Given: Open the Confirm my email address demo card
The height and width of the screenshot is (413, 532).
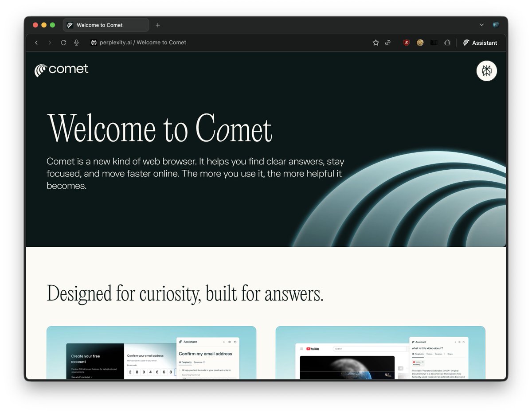Looking at the screenshot, I should [x=151, y=353].
